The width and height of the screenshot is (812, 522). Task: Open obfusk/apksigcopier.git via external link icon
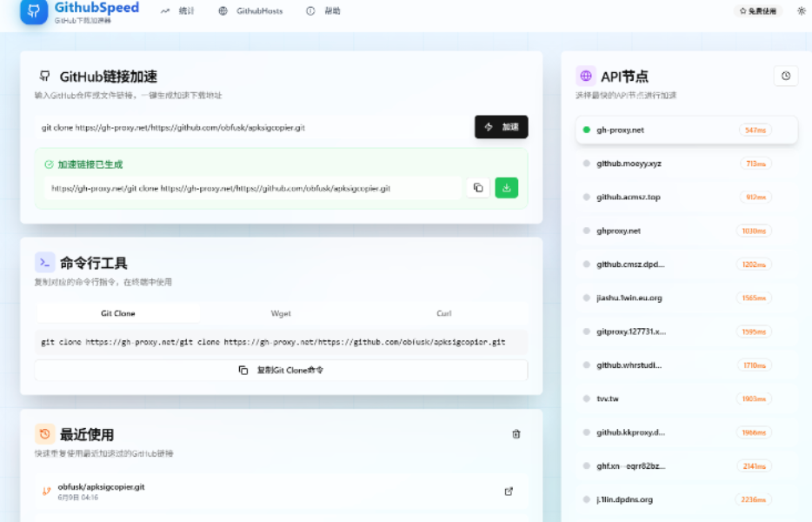coord(509,491)
